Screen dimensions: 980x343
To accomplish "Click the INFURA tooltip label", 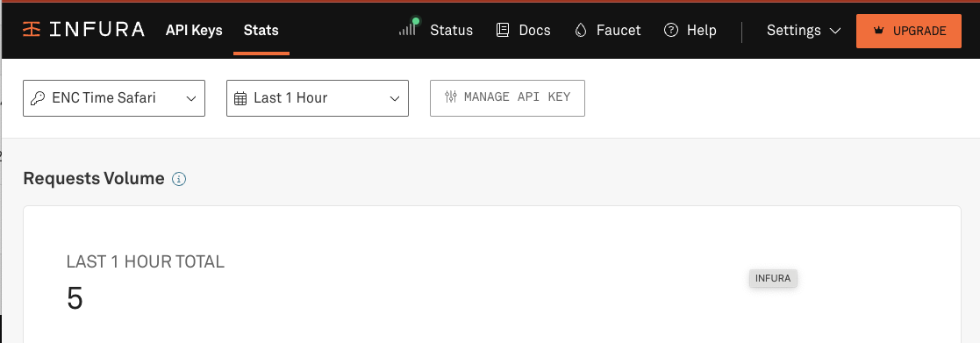I will [x=773, y=279].
